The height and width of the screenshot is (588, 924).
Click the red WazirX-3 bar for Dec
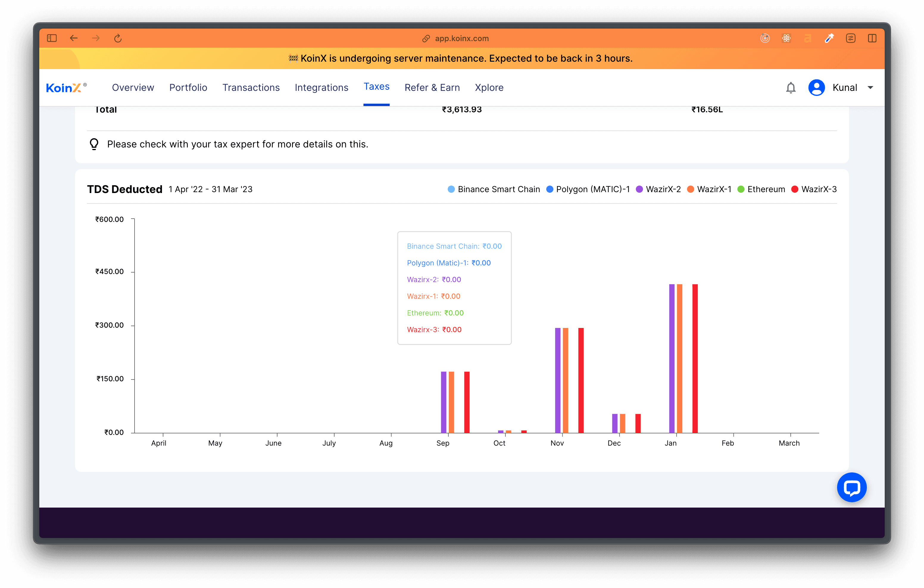[638, 423]
